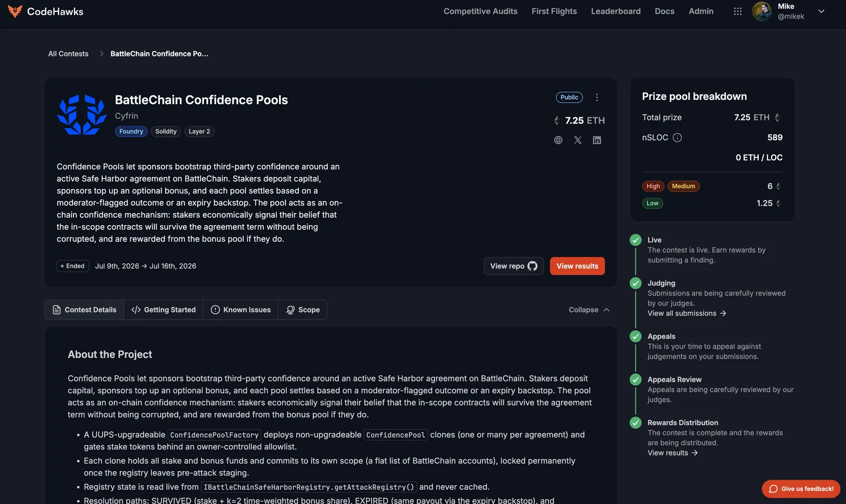The height and width of the screenshot is (504, 846).
Task: Navigate to Docs
Action: [x=665, y=11]
